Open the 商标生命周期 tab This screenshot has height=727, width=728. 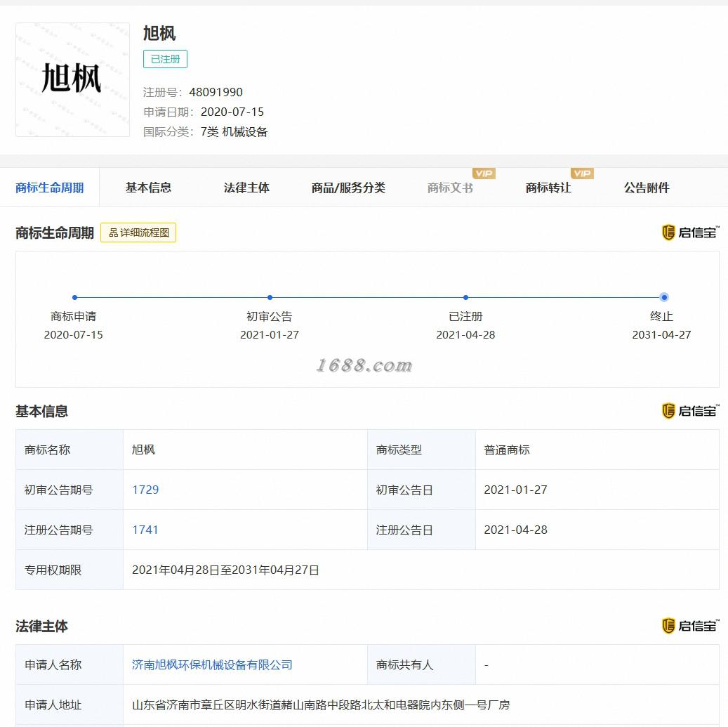[49, 188]
